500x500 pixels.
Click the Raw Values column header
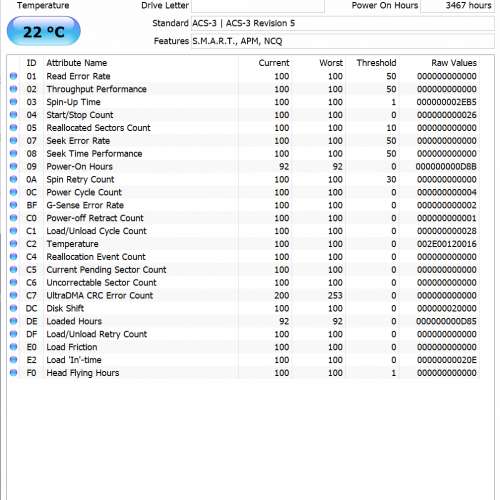(454, 63)
